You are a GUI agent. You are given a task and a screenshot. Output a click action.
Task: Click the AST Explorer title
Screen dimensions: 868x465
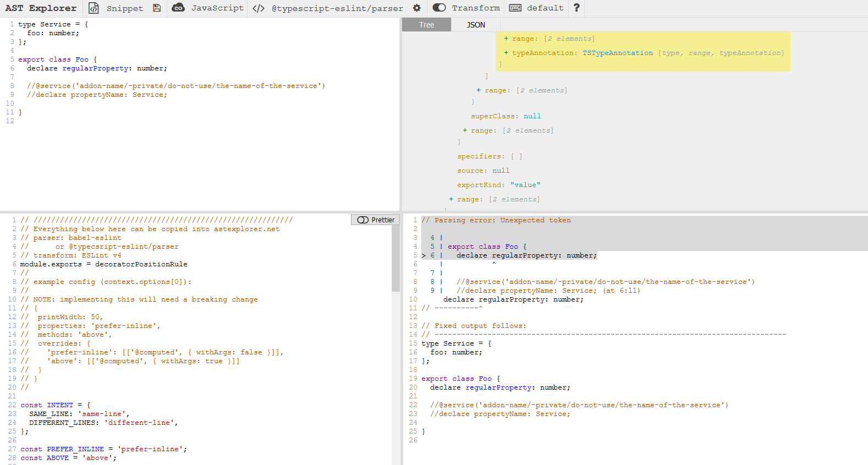pyautogui.click(x=41, y=8)
